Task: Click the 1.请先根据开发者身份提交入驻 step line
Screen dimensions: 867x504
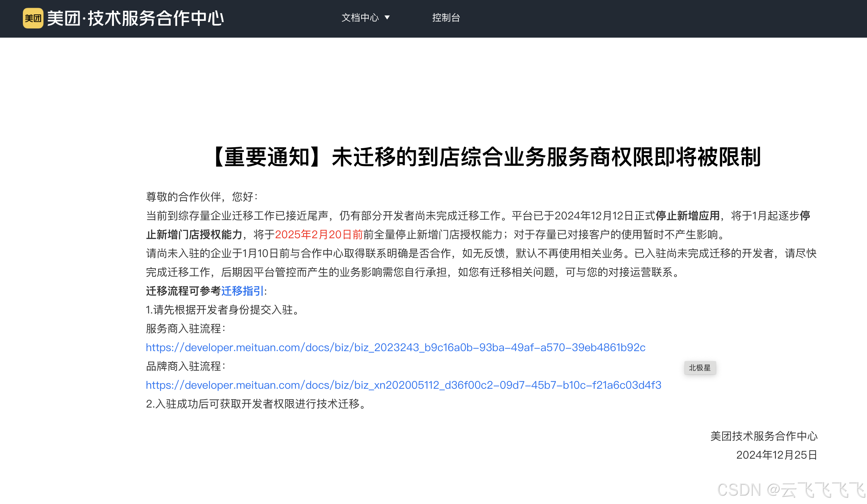Action: 223,310
